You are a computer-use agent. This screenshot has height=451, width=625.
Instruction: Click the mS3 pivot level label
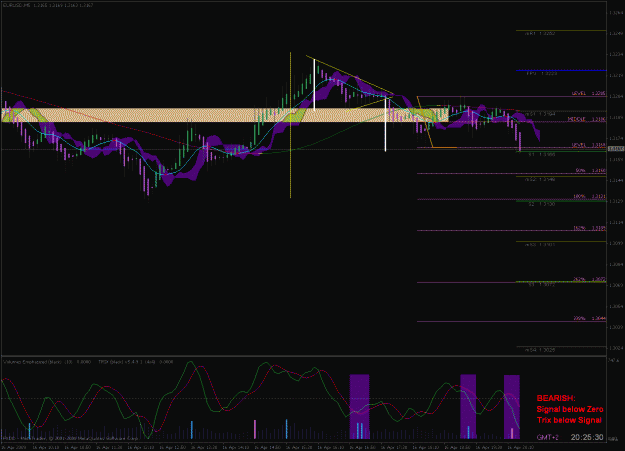540,244
